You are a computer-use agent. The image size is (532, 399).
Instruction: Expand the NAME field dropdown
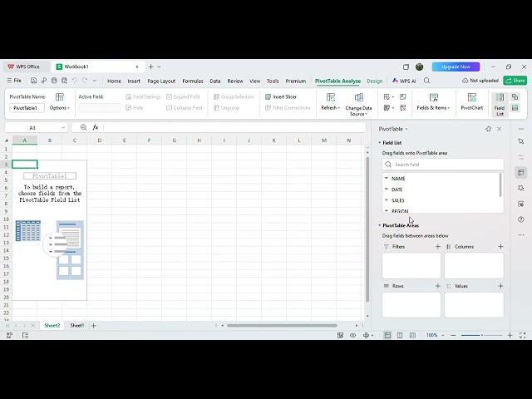(x=386, y=178)
